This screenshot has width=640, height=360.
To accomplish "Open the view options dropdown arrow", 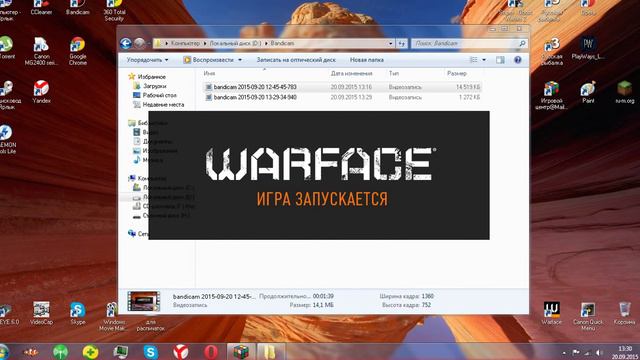I will (484, 60).
